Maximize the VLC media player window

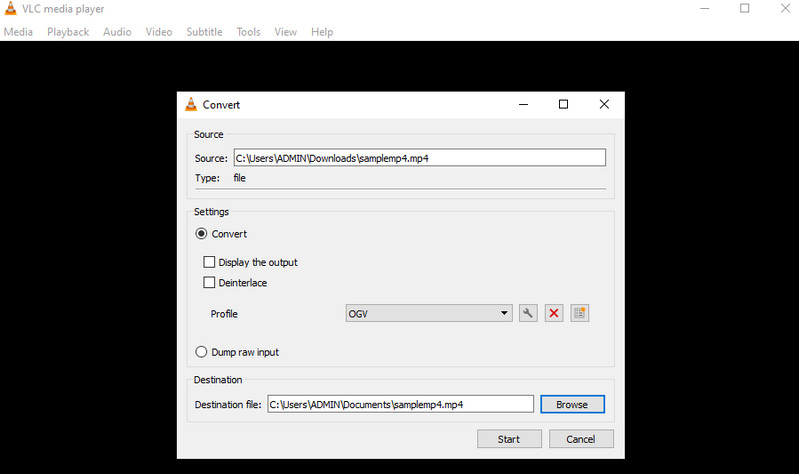[x=744, y=8]
